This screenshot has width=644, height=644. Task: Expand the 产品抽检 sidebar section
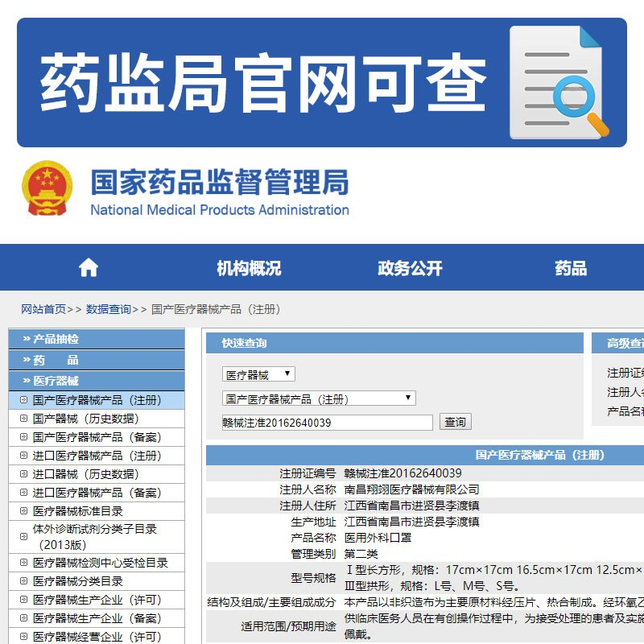[x=96, y=339]
